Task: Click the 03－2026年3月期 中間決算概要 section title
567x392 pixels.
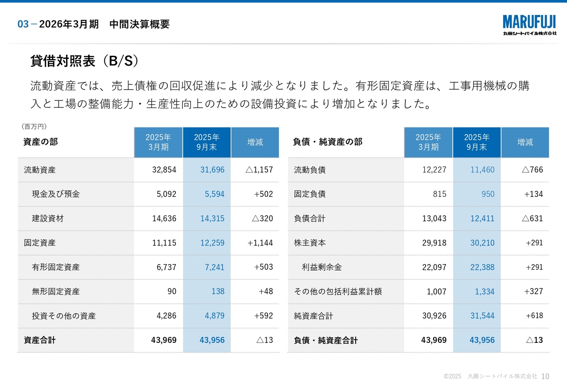Action: pyautogui.click(x=93, y=24)
